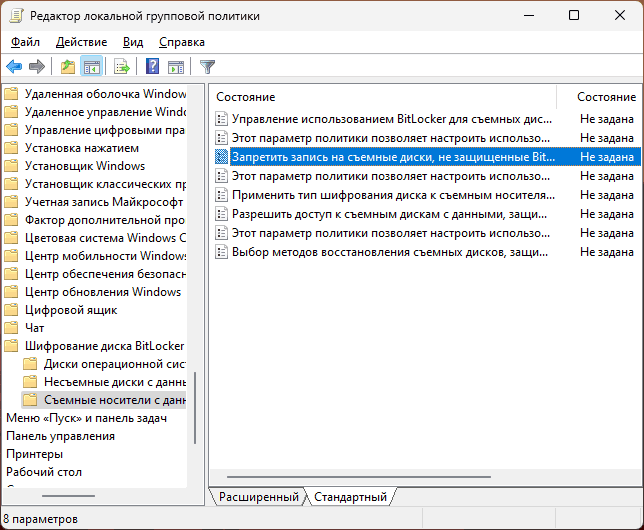This screenshot has height=530, width=644.
Task: Click the Export list toolbar icon
Action: pyautogui.click(x=122, y=66)
